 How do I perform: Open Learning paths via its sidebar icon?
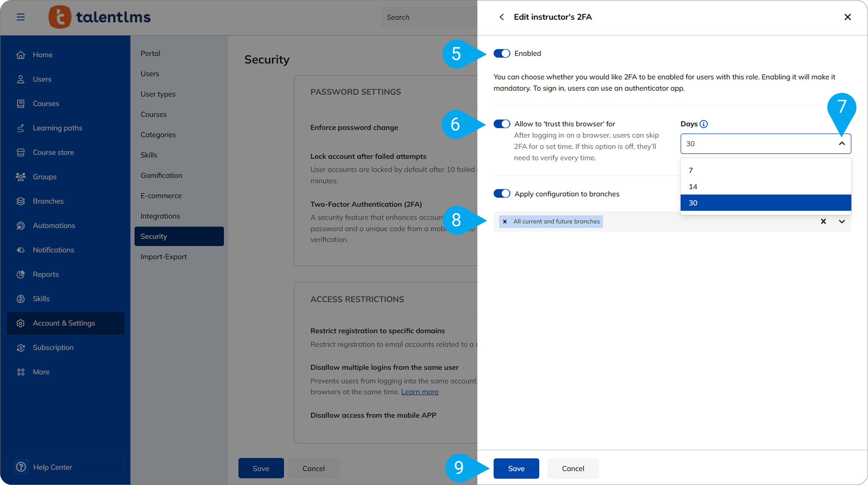pos(21,128)
